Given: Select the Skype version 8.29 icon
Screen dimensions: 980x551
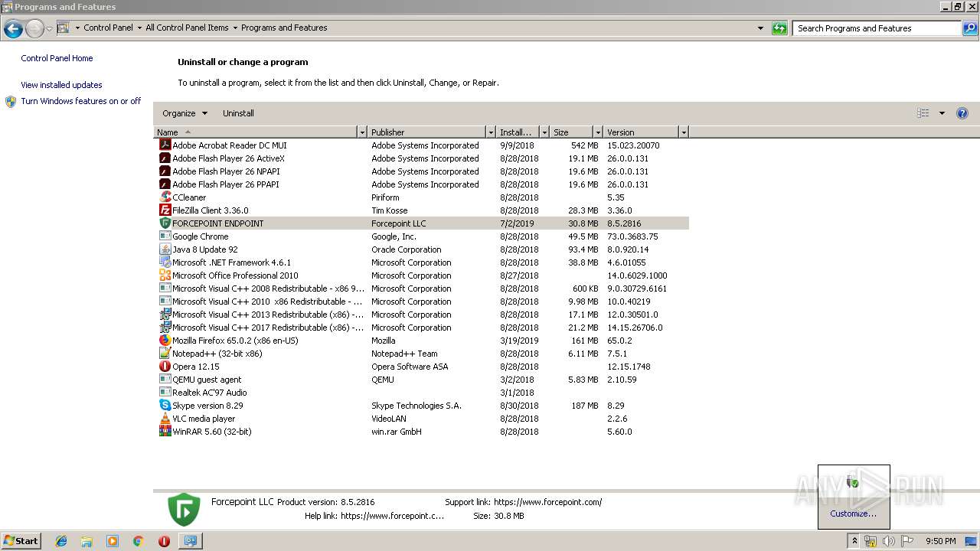Looking at the screenshot, I should coord(165,405).
